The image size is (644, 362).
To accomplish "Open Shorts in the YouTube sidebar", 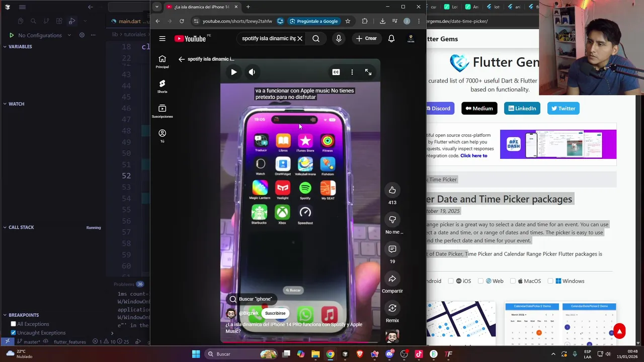I will pos(162,86).
